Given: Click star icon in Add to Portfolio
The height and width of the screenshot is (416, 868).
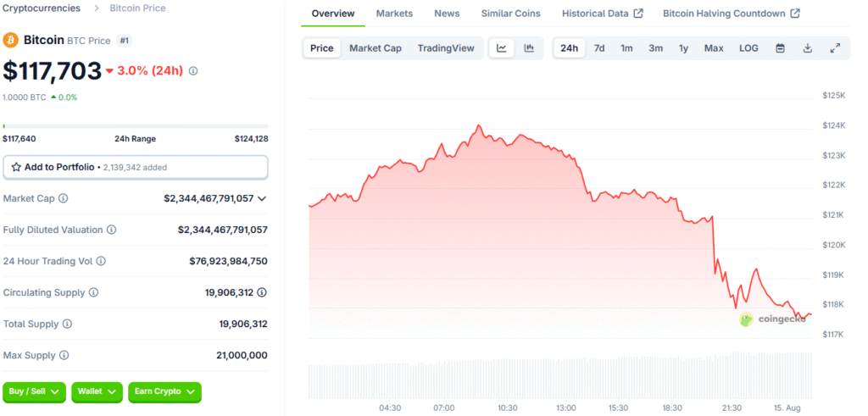Looking at the screenshot, I should pos(17,167).
